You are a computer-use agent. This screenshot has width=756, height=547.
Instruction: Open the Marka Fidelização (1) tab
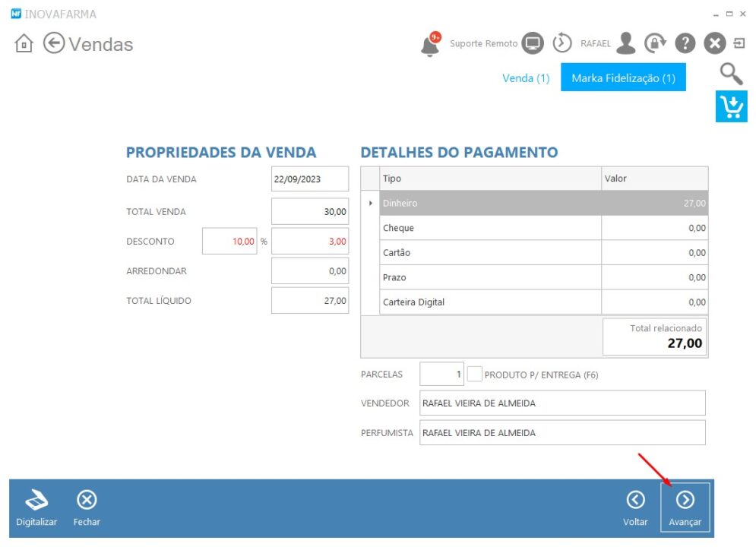pos(623,77)
